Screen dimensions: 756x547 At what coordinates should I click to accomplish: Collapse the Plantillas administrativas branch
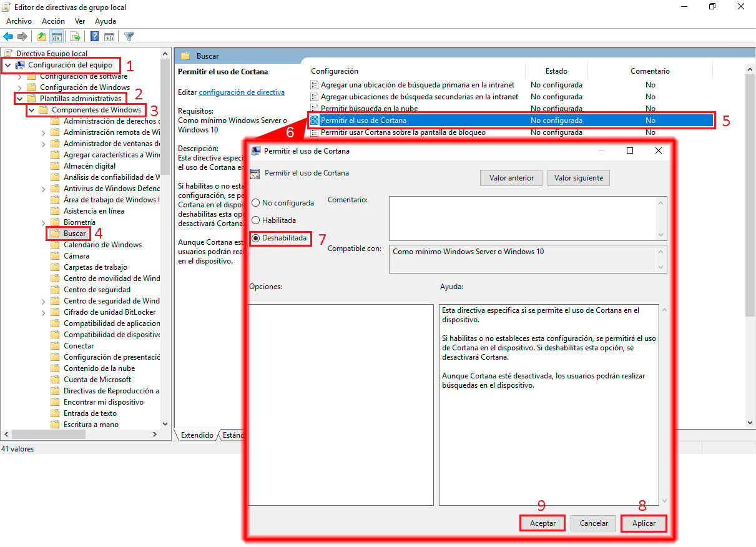click(x=21, y=98)
